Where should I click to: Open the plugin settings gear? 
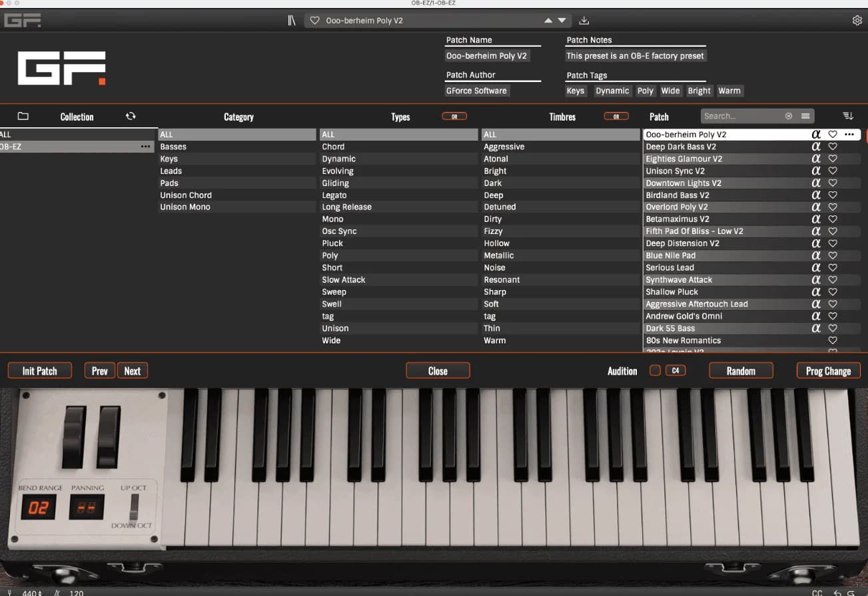[x=857, y=20]
